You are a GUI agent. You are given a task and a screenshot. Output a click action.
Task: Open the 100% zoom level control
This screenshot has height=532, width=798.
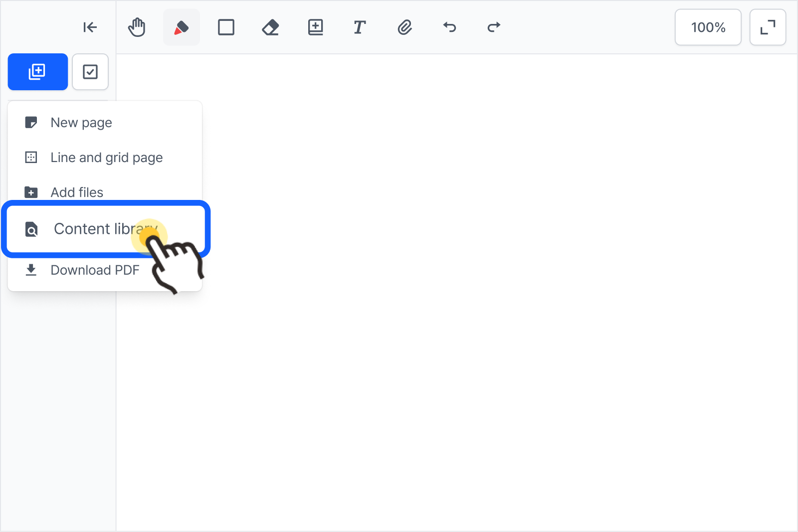(708, 27)
